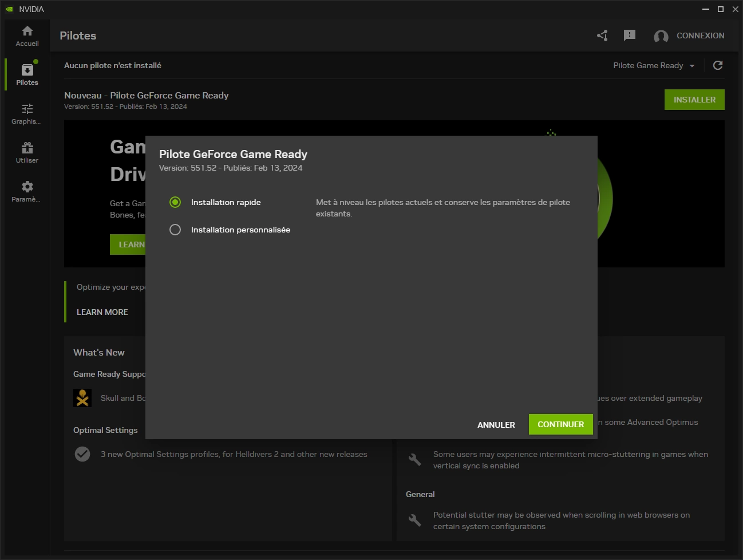Click the user avatar icon

(661, 36)
